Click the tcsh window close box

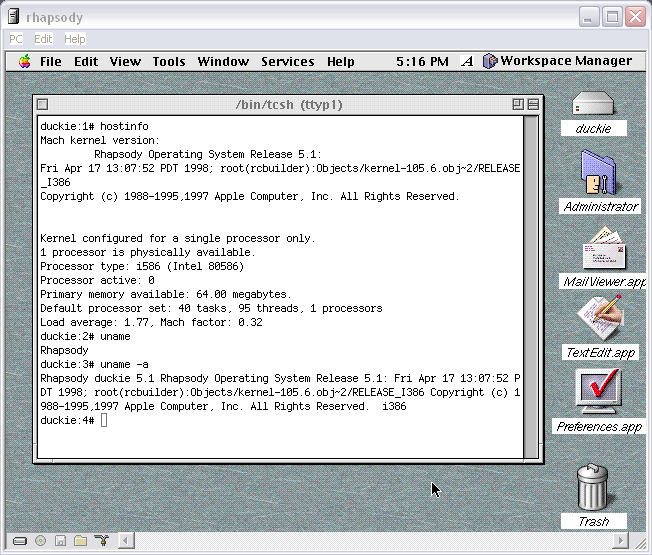(42, 104)
